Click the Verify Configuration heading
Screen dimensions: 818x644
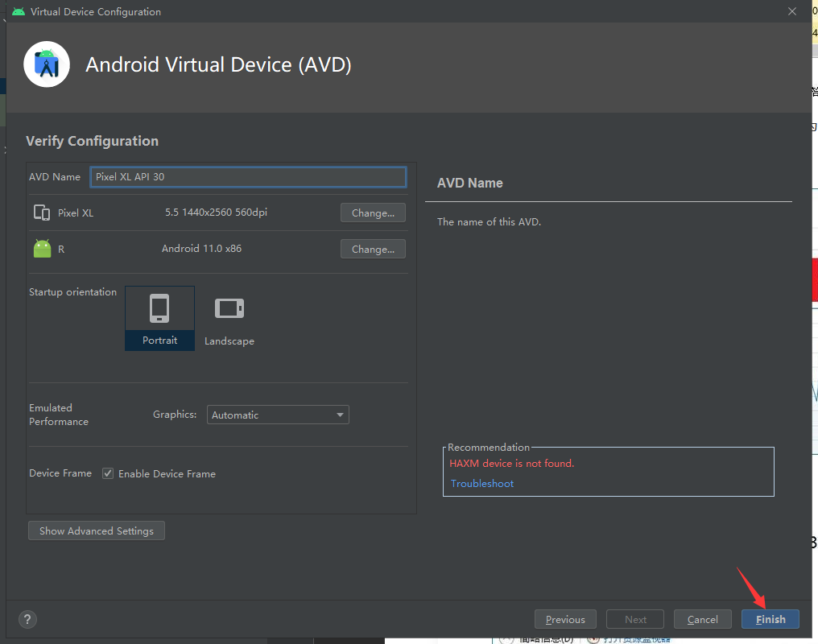click(x=92, y=141)
